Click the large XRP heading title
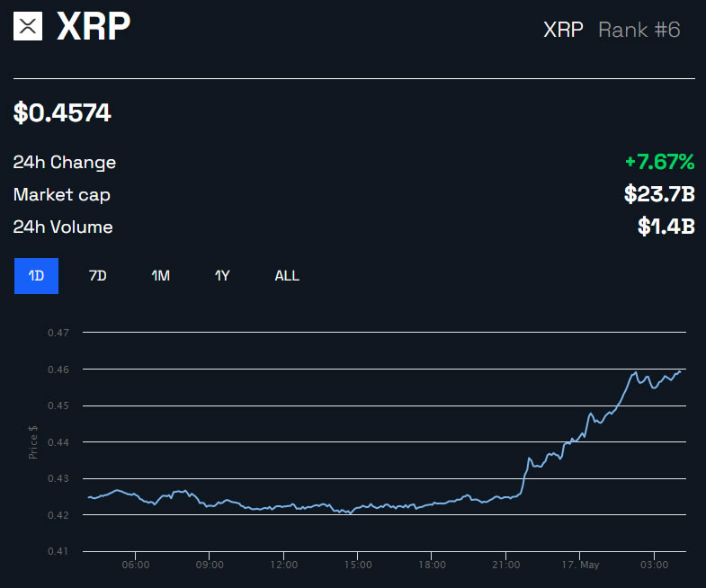Screen dimensions: 706x588 point(94,27)
